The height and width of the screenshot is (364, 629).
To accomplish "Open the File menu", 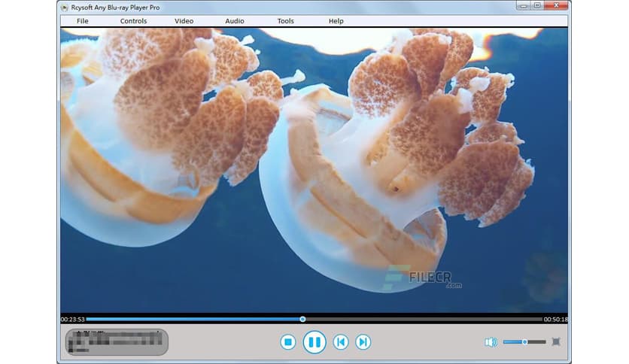I will [x=82, y=21].
